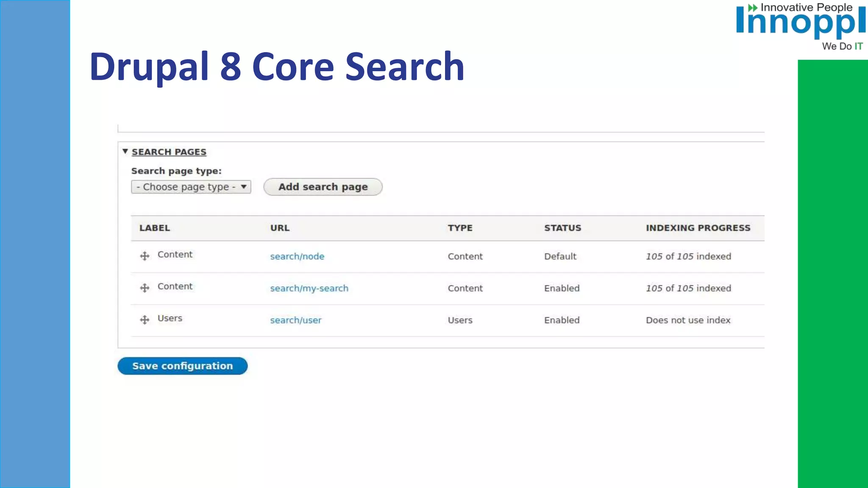Image resolution: width=868 pixels, height=488 pixels.
Task: Click the drag handle for search/my-search row
Action: coord(145,288)
